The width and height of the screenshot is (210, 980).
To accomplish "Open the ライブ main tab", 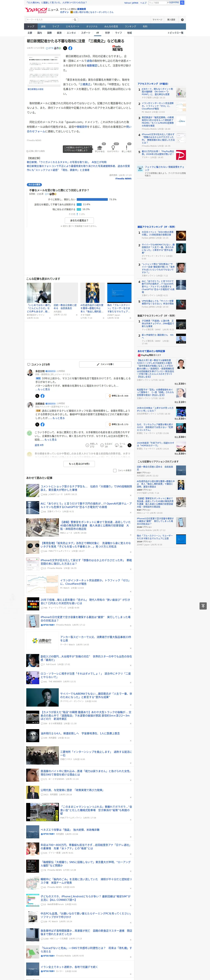I will tap(56, 26).
